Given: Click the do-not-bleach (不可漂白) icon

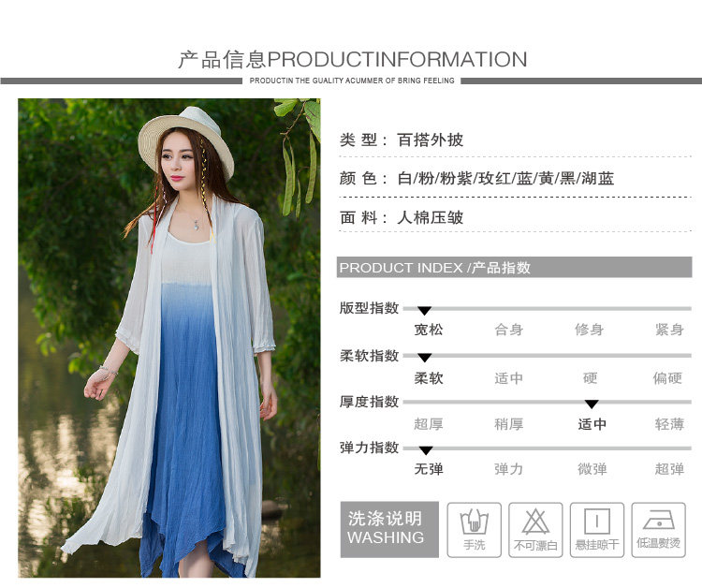Looking at the screenshot, I should click(535, 530).
